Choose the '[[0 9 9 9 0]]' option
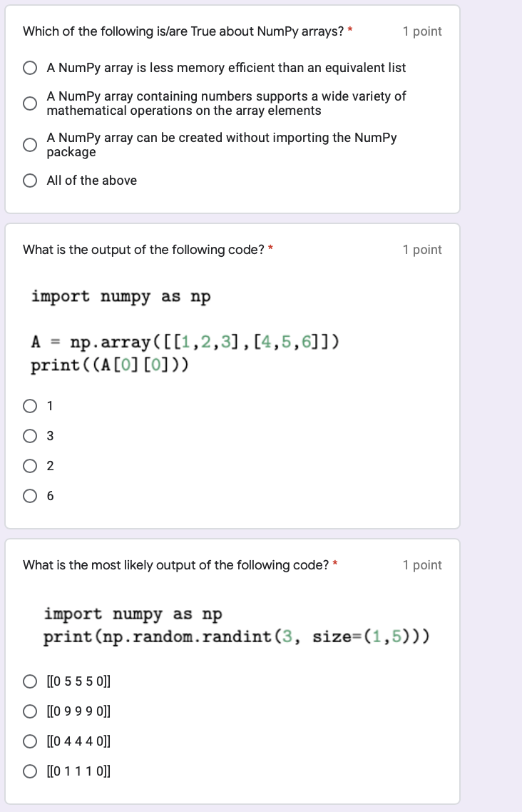Image resolution: width=522 pixels, height=812 pixels. pos(29,711)
